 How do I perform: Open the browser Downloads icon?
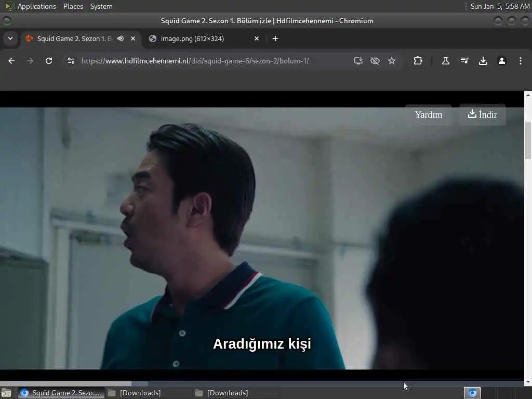[483, 61]
